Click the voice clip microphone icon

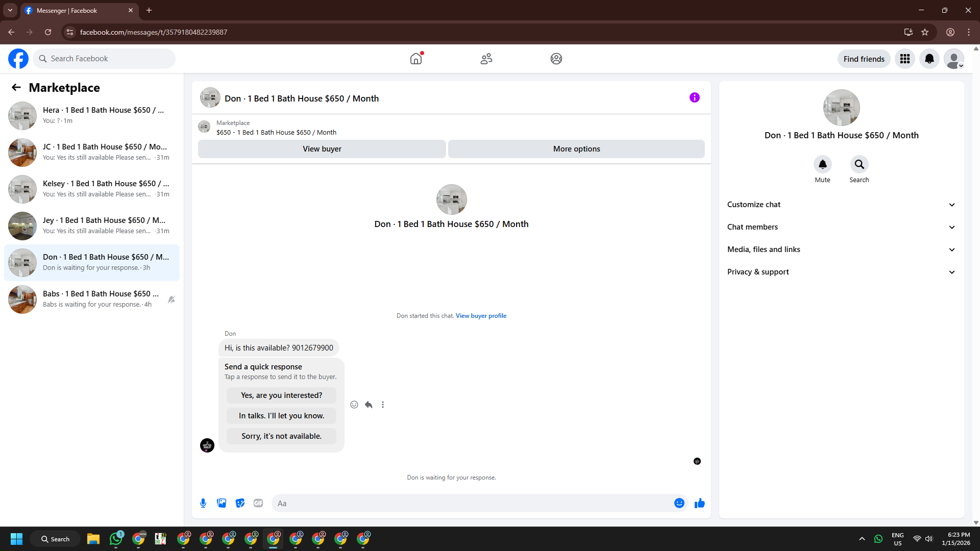pos(203,503)
